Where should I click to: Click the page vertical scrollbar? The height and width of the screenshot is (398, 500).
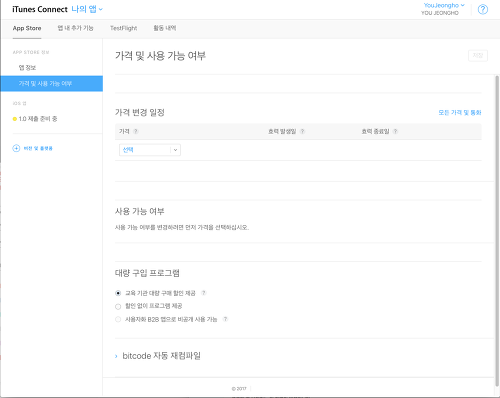(497, 230)
